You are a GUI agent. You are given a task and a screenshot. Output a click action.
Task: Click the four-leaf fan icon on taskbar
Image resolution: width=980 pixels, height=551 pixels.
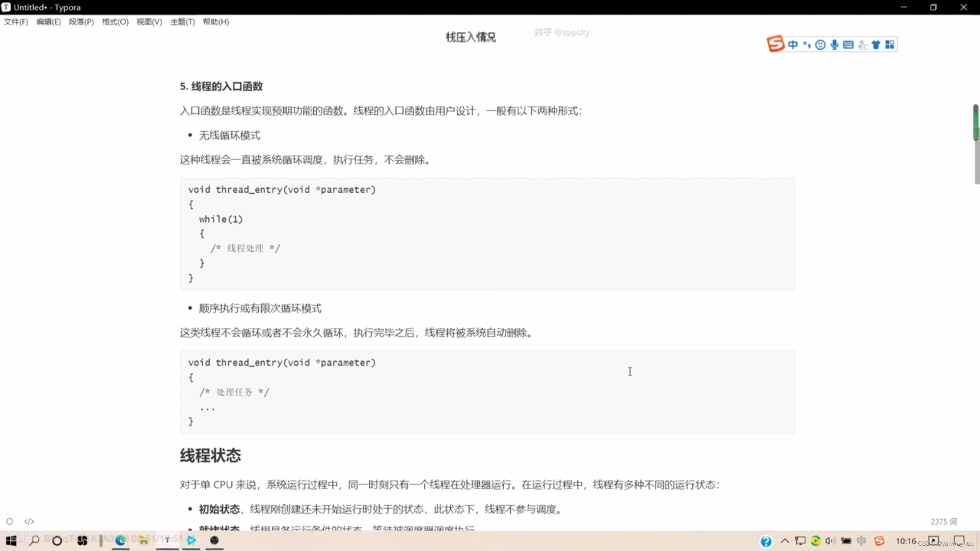pyautogui.click(x=82, y=540)
